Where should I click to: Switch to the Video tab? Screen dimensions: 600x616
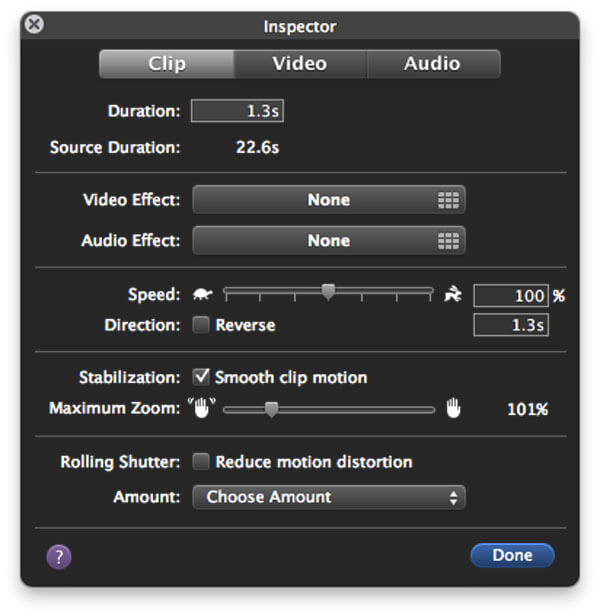300,64
